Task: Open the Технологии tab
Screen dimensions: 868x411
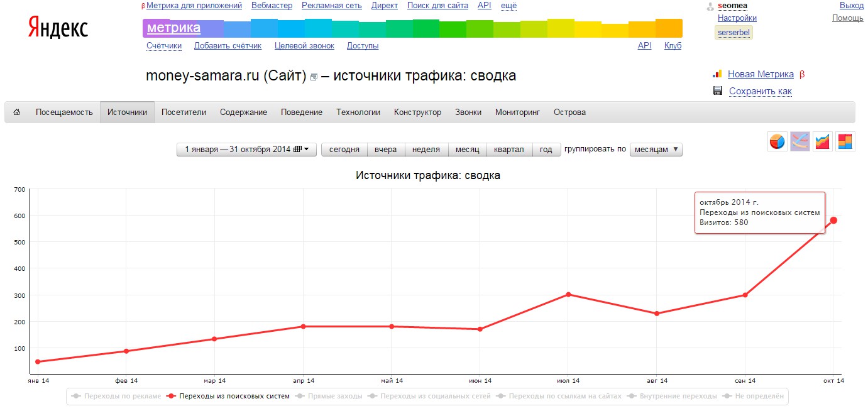Action: click(x=358, y=112)
